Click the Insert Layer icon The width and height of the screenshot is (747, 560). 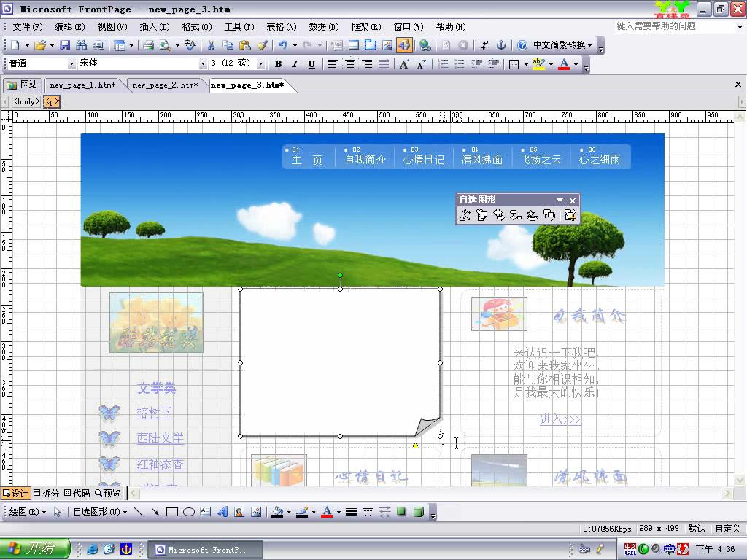(x=371, y=45)
